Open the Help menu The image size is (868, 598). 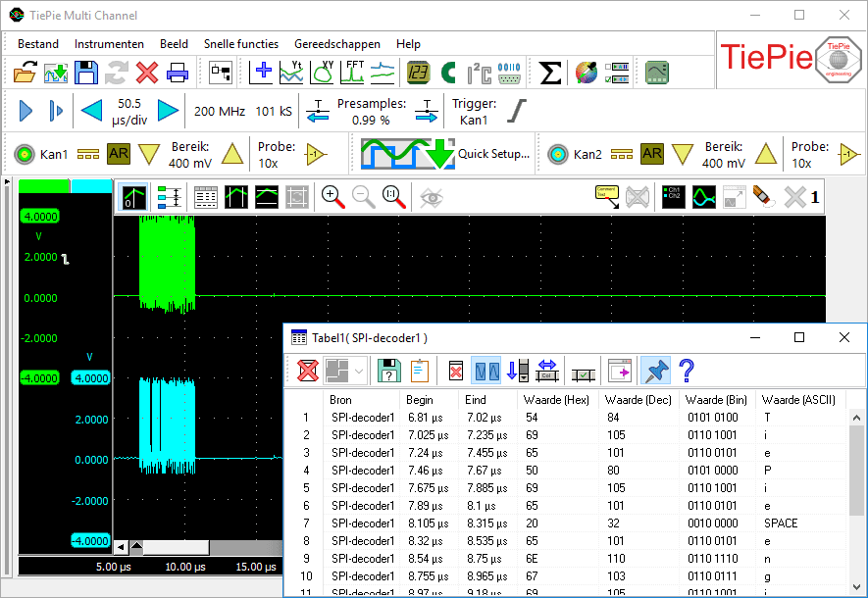tap(408, 44)
